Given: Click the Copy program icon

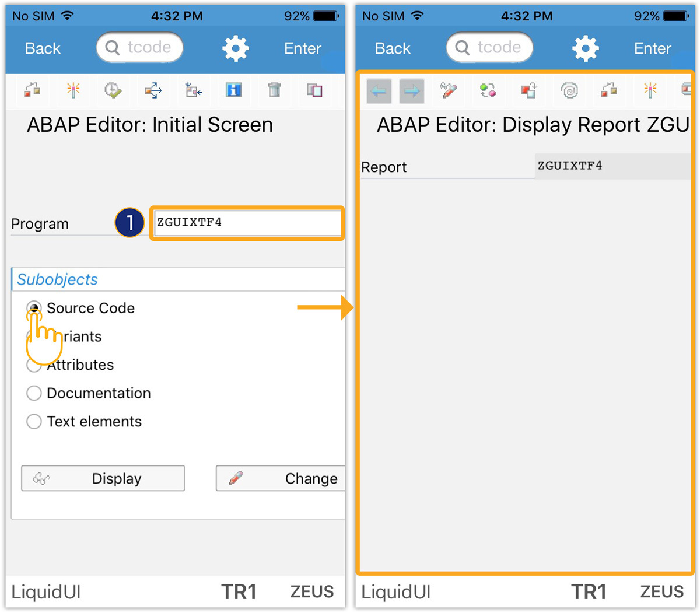Looking at the screenshot, I should click(x=314, y=90).
